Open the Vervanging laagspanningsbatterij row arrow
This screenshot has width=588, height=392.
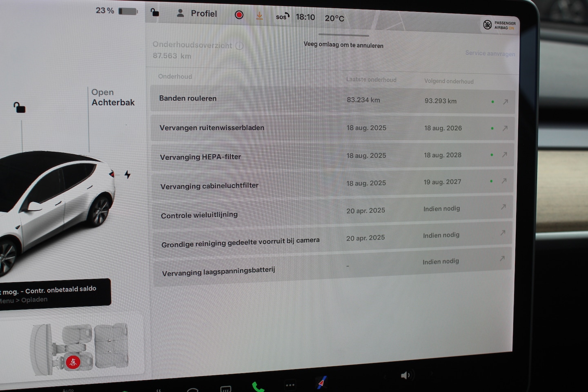click(x=502, y=258)
